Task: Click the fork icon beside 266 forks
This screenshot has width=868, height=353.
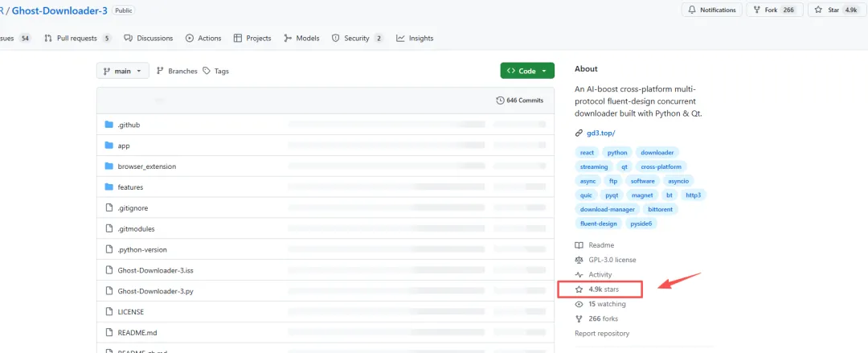Action: [579, 318]
